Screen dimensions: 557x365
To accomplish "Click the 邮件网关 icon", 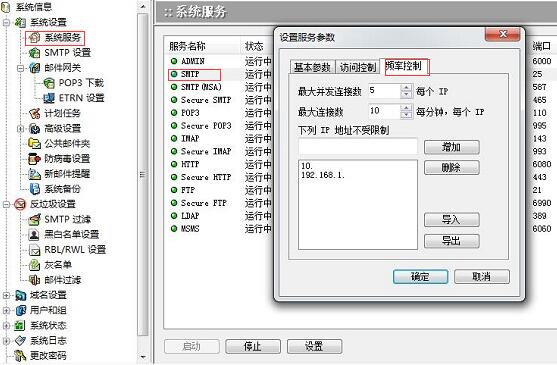I will [34, 68].
